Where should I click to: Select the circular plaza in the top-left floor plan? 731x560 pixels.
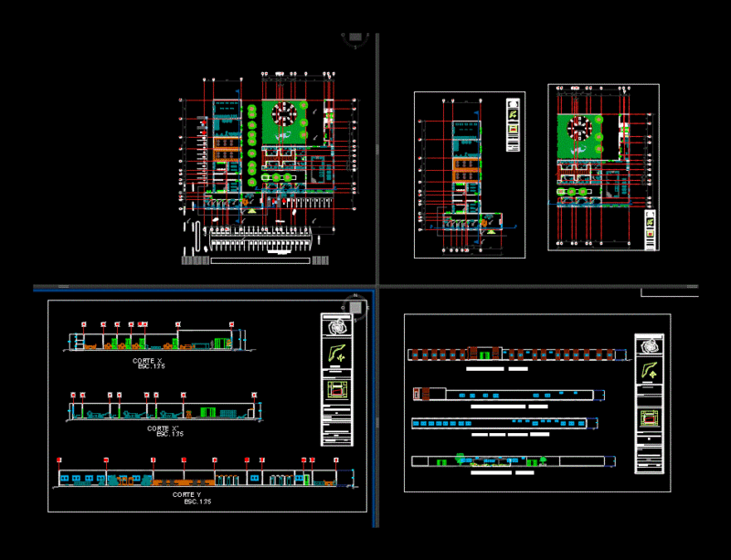coord(284,113)
